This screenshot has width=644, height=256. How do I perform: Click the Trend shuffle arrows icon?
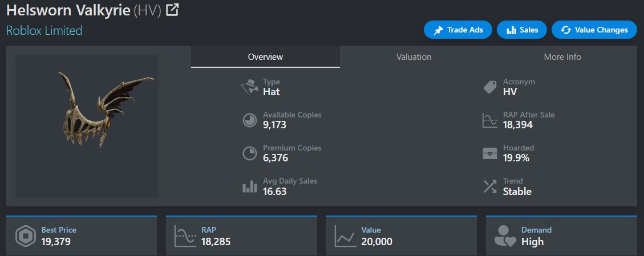click(490, 186)
